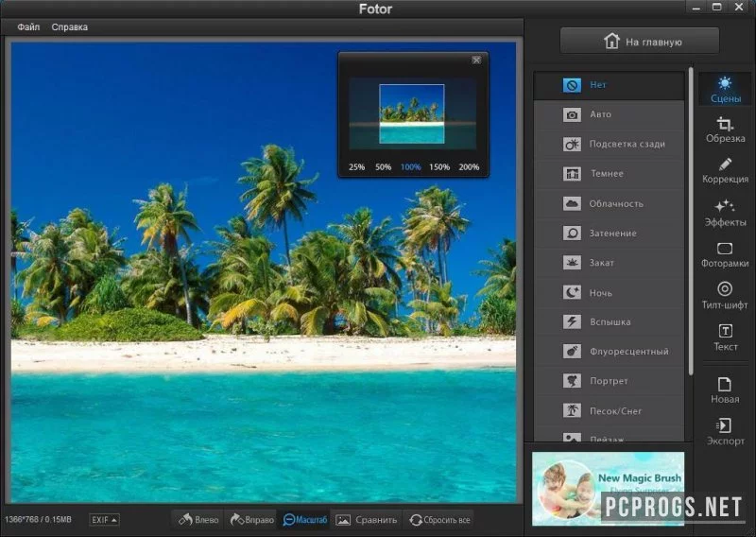The height and width of the screenshot is (537, 756).
Task: Open the 'New Magic Brush' banner
Action: [x=608, y=488]
